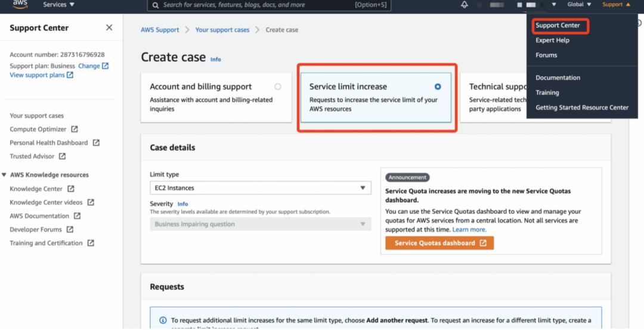Open the Service Quotas dashboard button
The height and width of the screenshot is (330, 644).
tap(439, 243)
